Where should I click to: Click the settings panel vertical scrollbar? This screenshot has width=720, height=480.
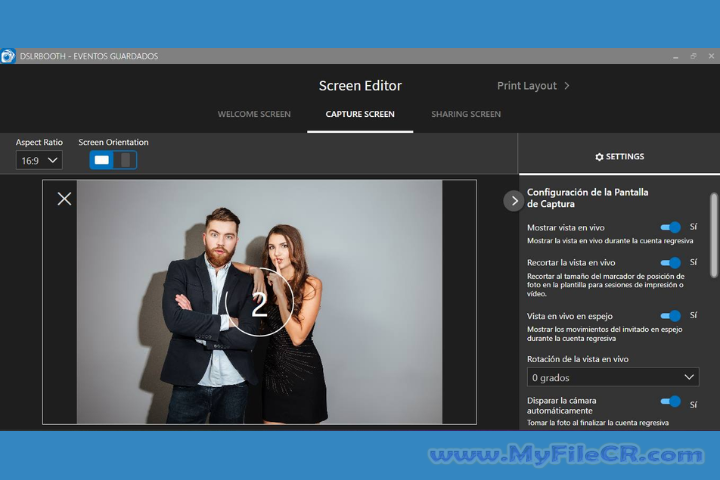point(714,236)
